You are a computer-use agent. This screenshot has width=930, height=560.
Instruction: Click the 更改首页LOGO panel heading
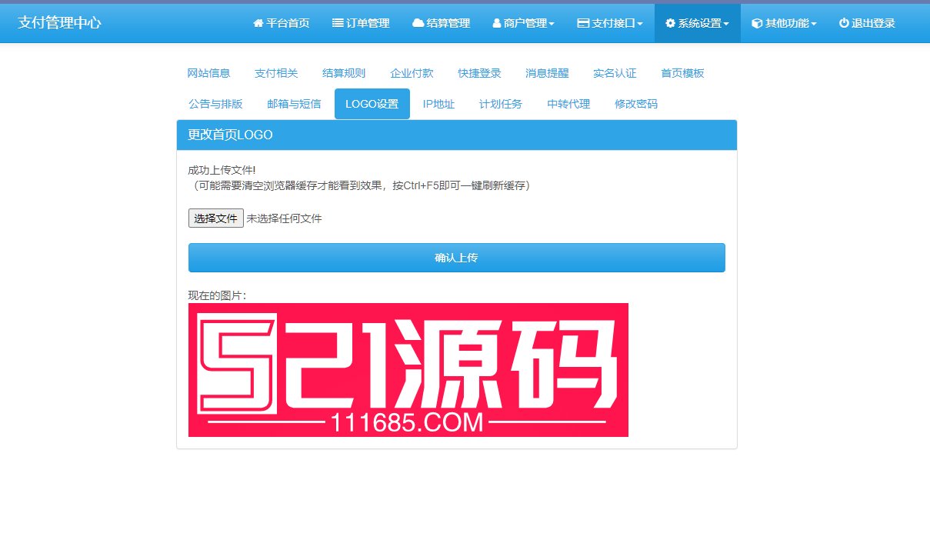point(457,135)
